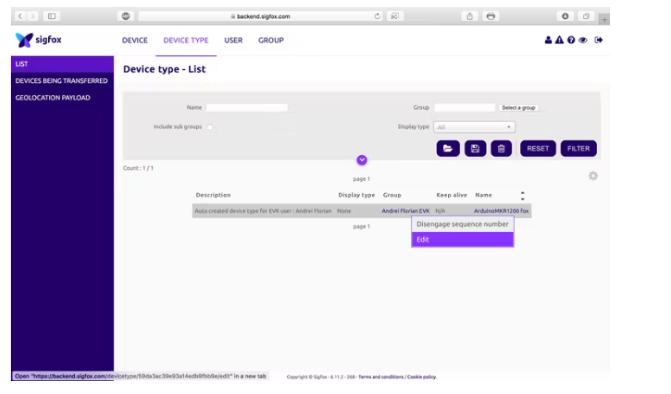This screenshot has height=394, width=671.
Task: Click the N/A keep alive cell
Action: click(440, 211)
